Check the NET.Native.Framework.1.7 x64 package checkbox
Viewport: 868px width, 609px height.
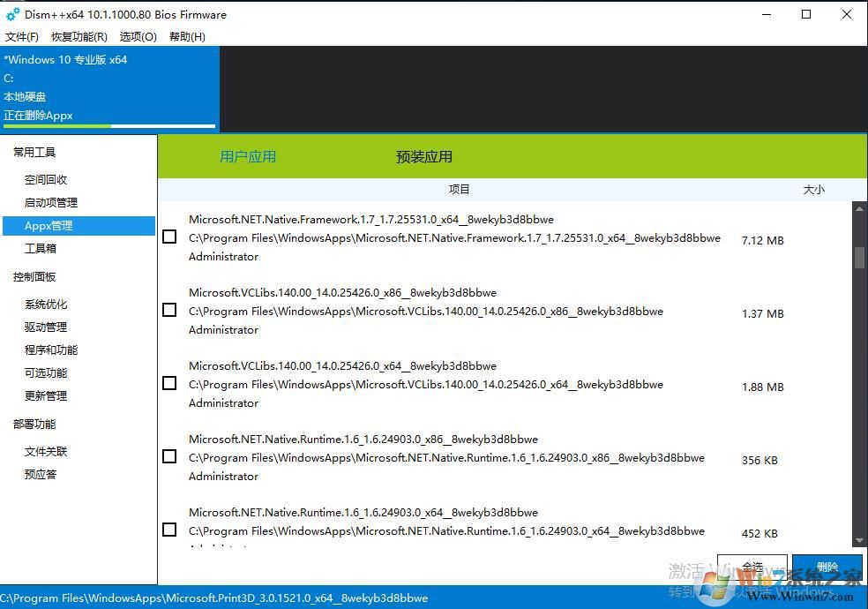(169, 237)
